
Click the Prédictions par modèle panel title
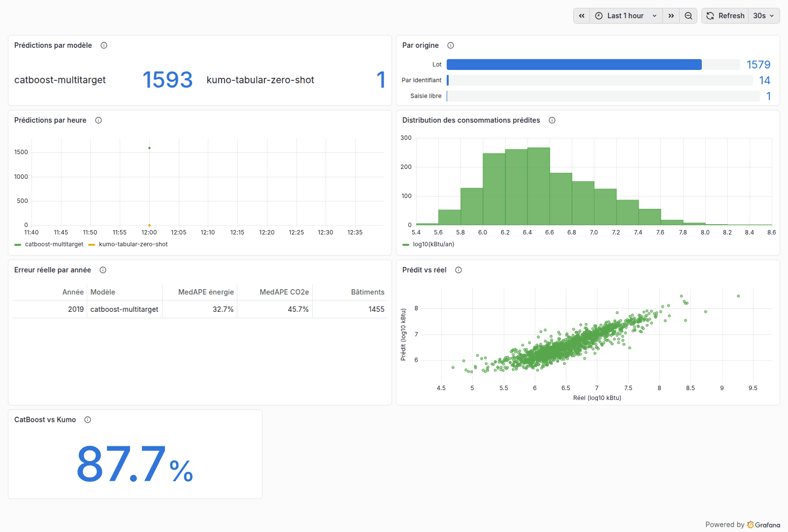click(53, 45)
